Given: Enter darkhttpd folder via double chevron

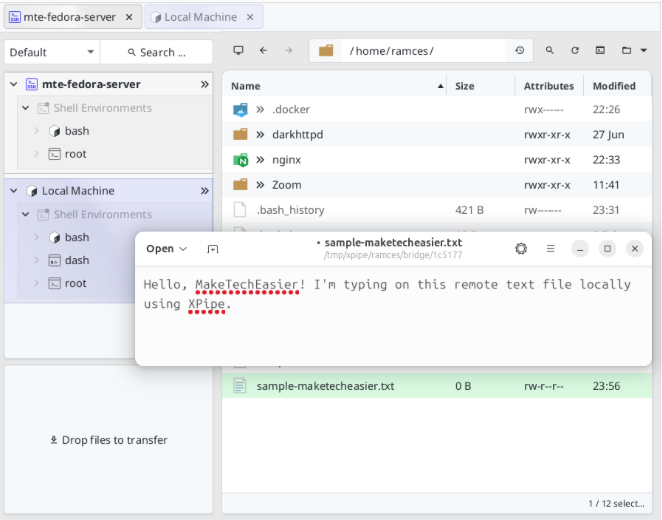Looking at the screenshot, I should 260,135.
